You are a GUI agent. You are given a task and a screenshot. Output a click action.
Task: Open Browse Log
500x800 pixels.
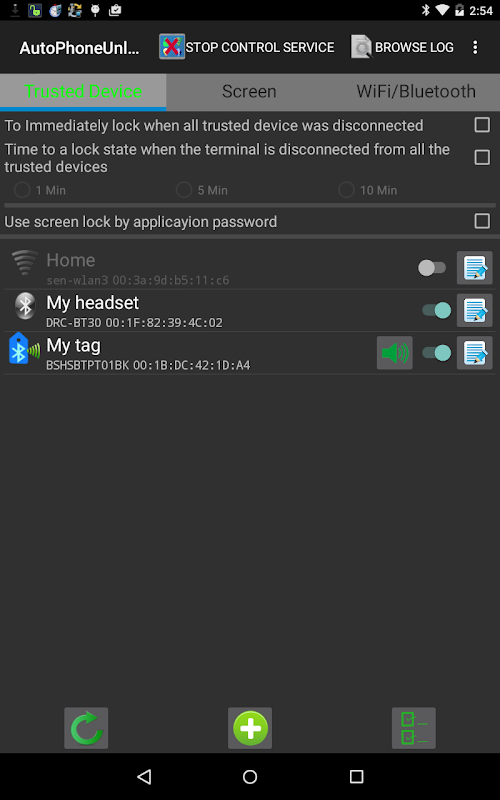(x=402, y=47)
